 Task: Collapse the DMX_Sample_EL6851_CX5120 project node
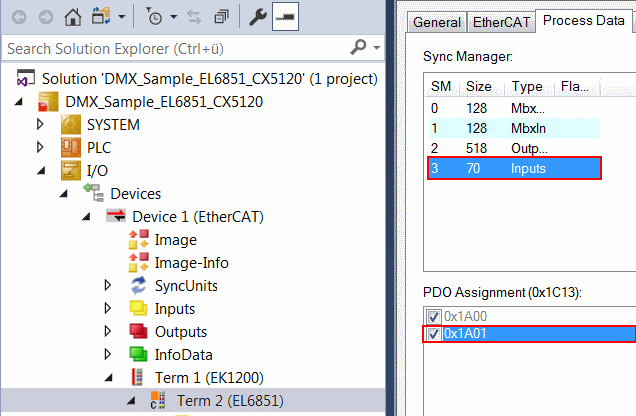(19, 102)
